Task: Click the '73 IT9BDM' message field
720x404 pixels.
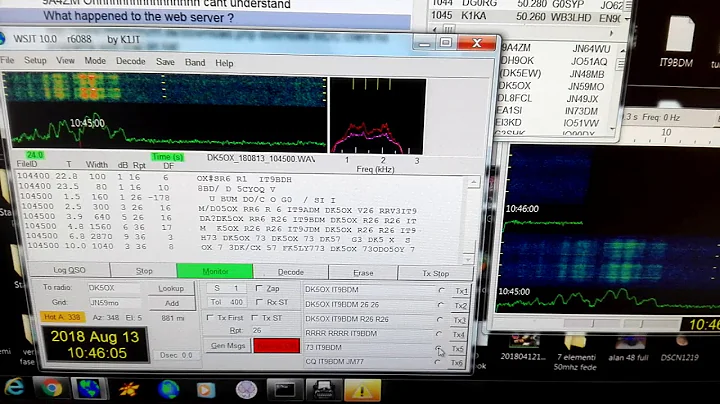Action: pos(367,348)
